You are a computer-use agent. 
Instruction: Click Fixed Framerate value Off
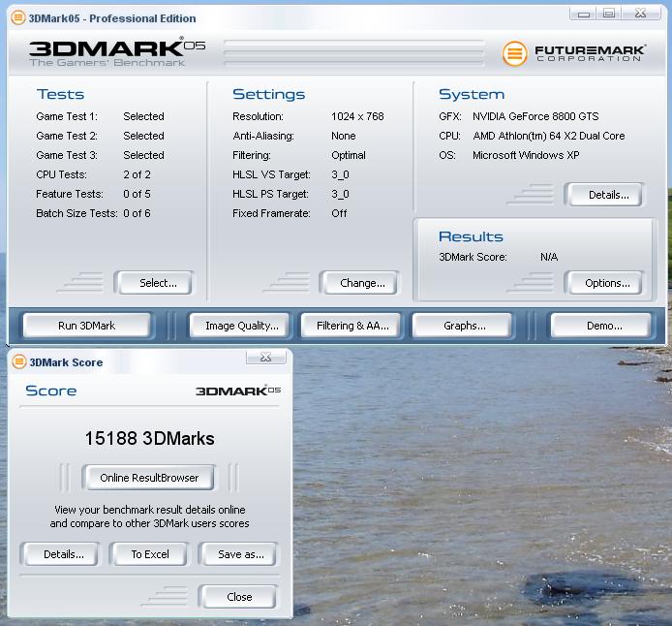click(339, 213)
